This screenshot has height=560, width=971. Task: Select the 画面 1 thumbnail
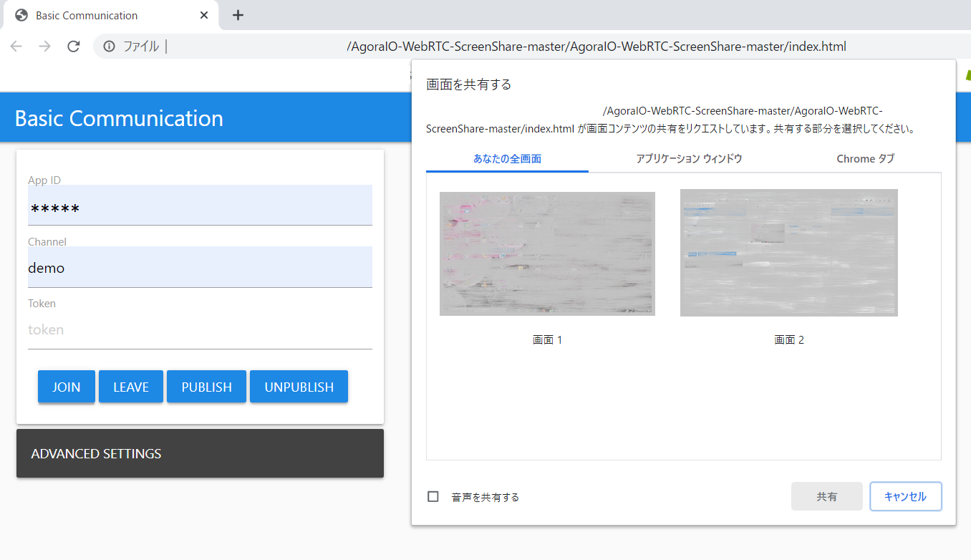click(547, 254)
